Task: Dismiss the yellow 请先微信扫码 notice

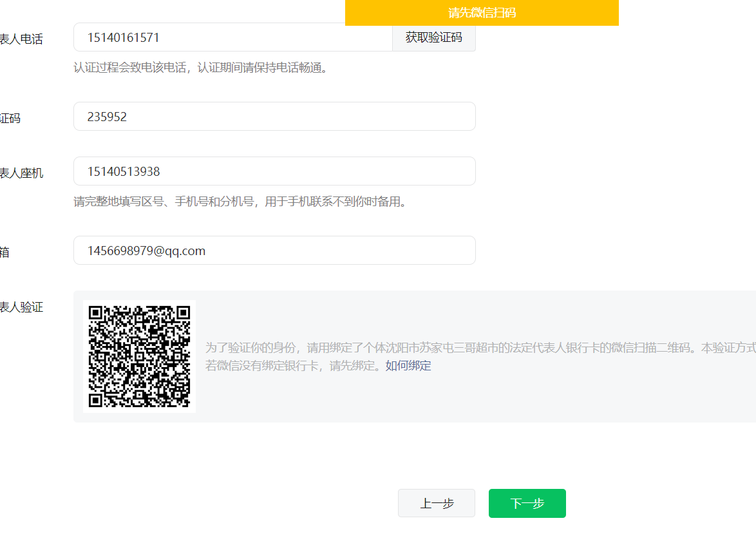Action: coord(482,12)
